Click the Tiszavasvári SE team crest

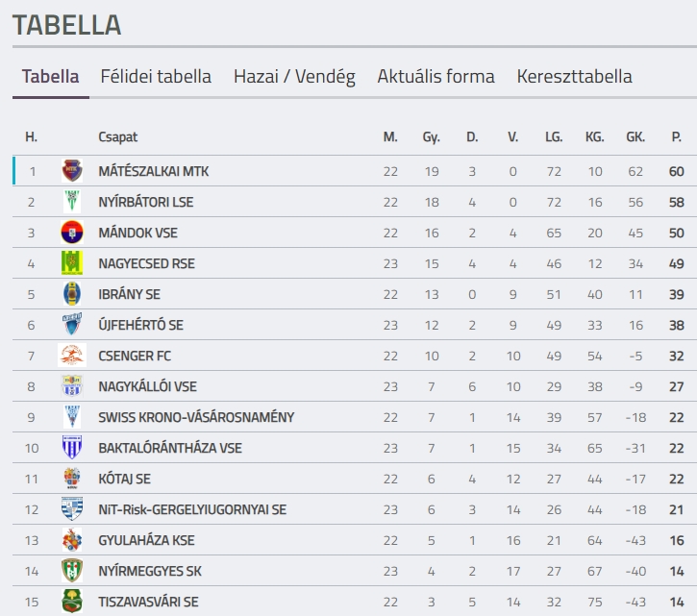click(x=72, y=602)
